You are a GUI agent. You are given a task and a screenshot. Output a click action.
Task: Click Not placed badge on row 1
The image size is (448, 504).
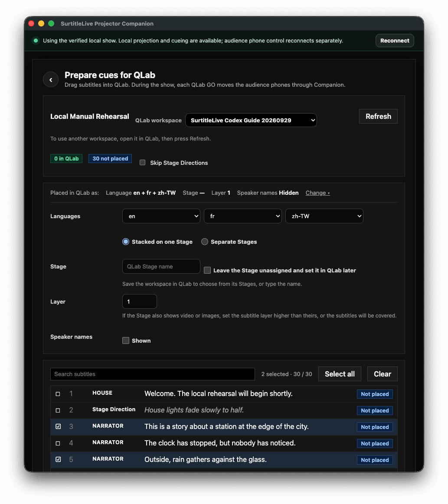tap(375, 394)
